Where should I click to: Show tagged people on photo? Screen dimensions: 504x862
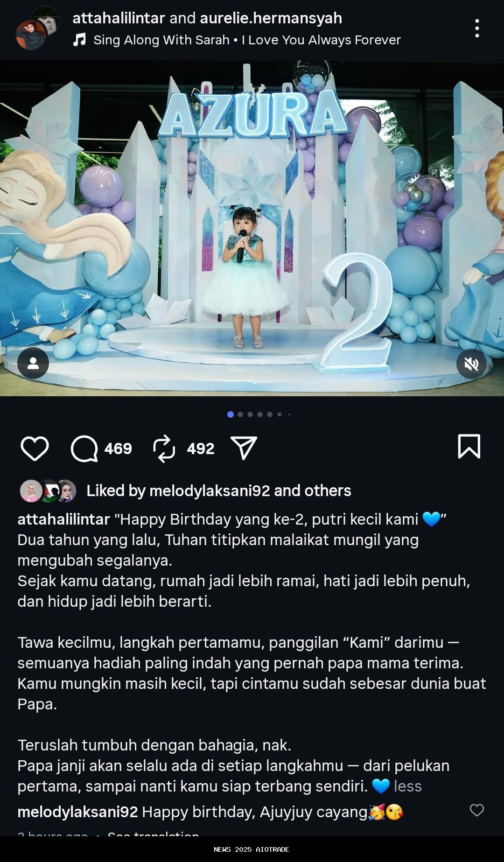[33, 363]
